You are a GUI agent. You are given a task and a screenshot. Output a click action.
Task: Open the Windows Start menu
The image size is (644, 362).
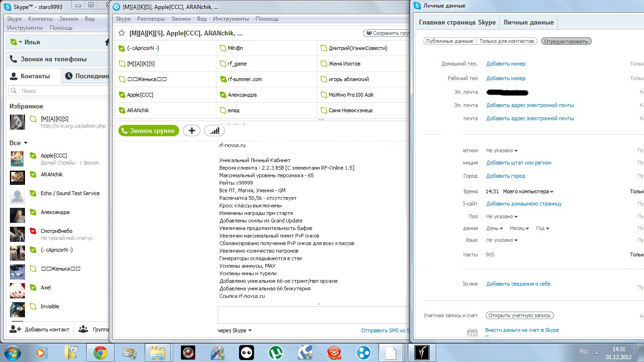pyautogui.click(x=13, y=352)
